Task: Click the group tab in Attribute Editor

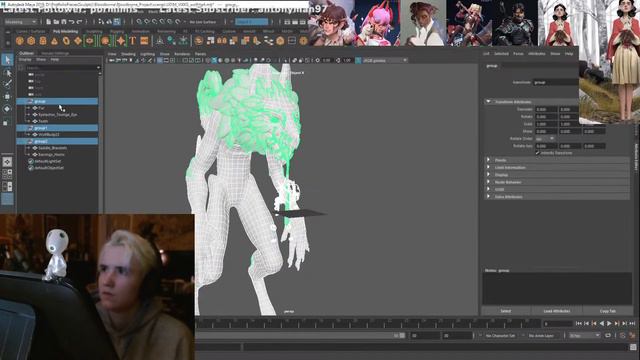Action: [492, 66]
